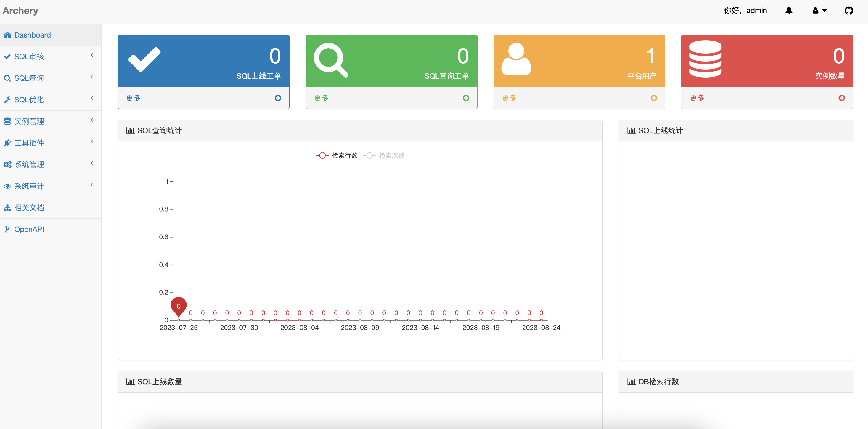868x429 pixels.
Task: Open the GitHub icon link
Action: 848,11
